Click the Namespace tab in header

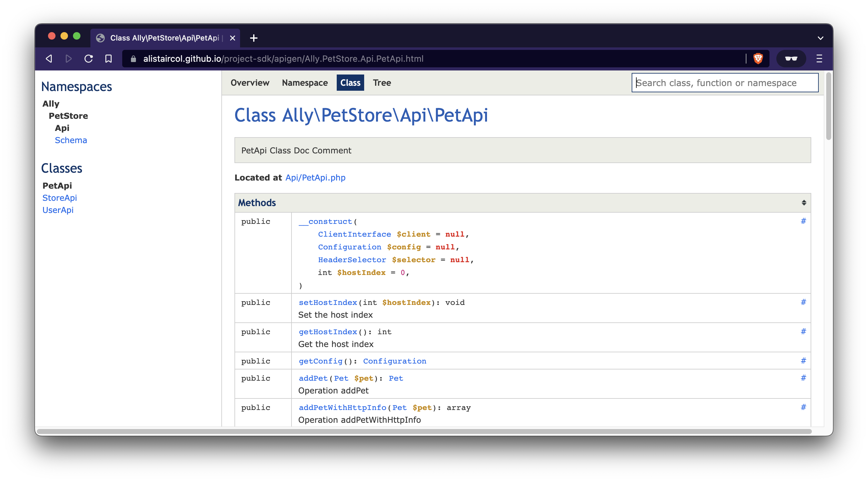[304, 83]
